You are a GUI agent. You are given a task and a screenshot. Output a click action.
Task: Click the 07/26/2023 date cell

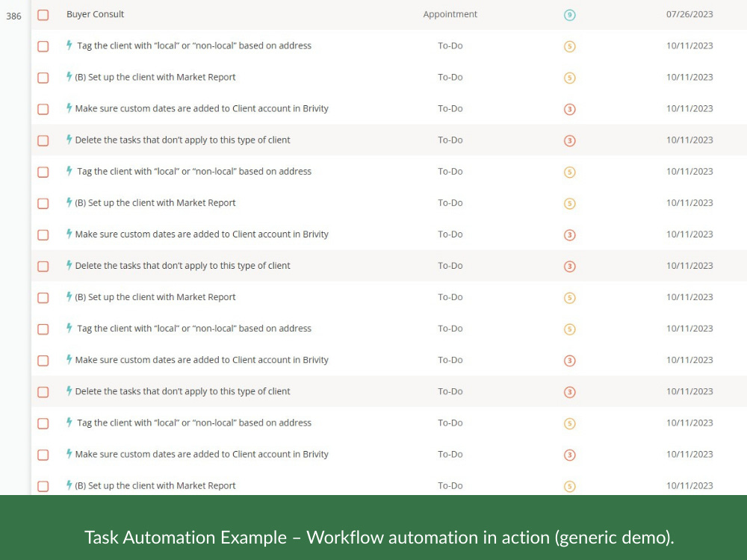tap(689, 14)
